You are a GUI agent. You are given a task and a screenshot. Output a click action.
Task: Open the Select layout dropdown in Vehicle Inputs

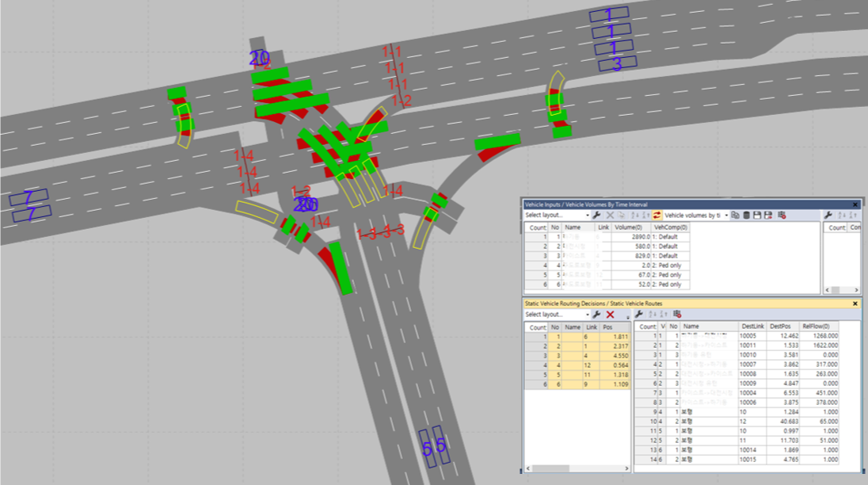(556, 215)
